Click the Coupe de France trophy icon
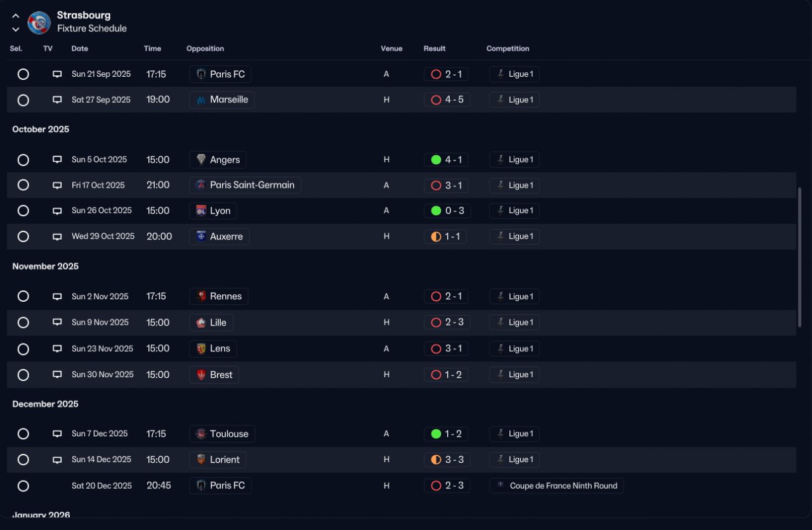 point(501,486)
